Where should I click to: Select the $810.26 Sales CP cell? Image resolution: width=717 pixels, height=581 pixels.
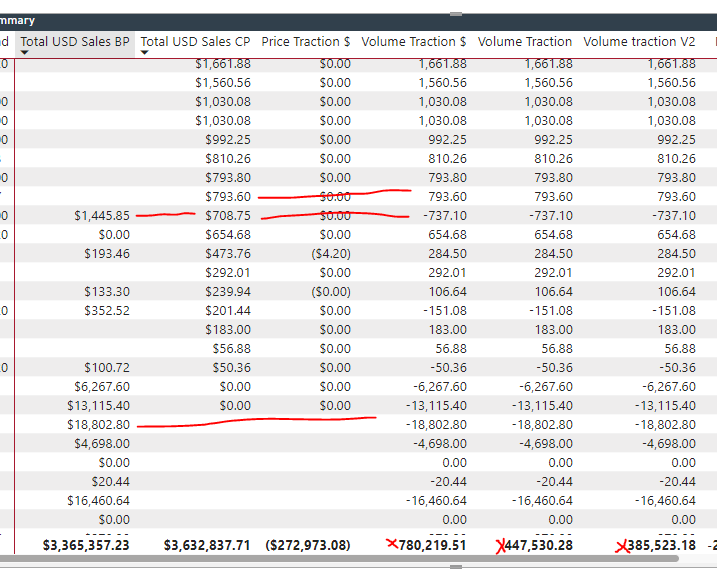coord(228,159)
